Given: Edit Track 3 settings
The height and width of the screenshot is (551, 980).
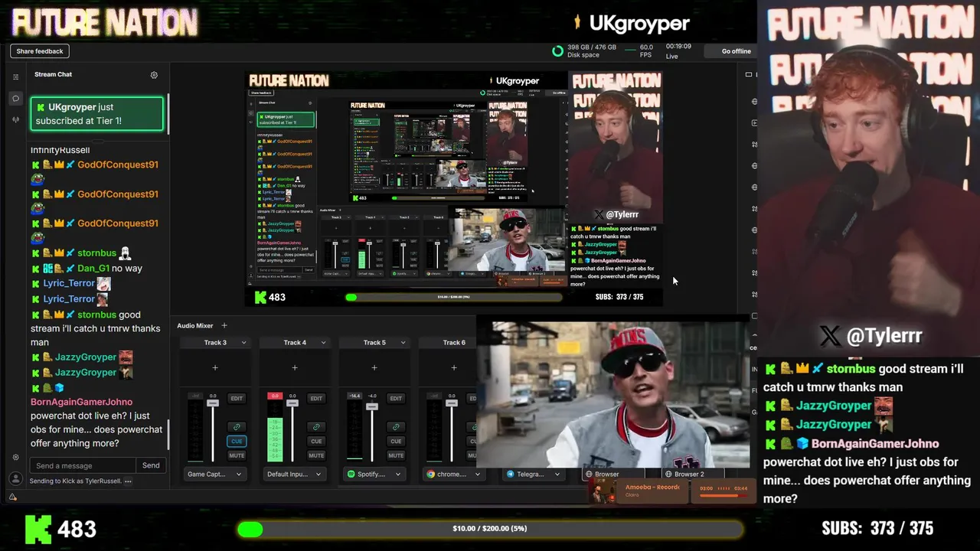Looking at the screenshot, I should click(237, 399).
